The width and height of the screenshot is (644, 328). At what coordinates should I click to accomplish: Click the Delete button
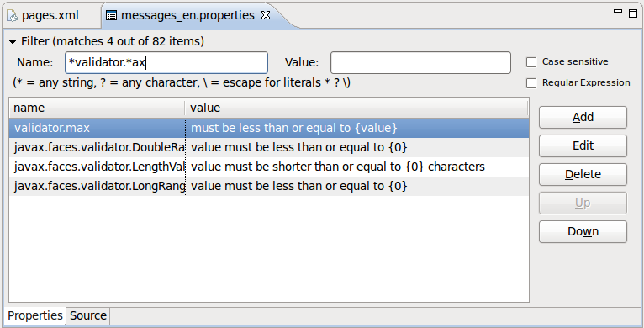(583, 174)
